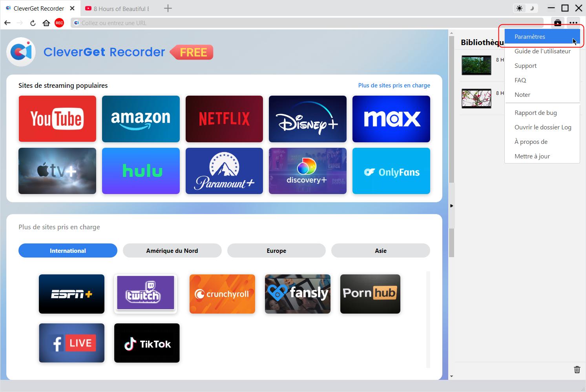Open Paramount+ streaming site tile

[x=224, y=171]
